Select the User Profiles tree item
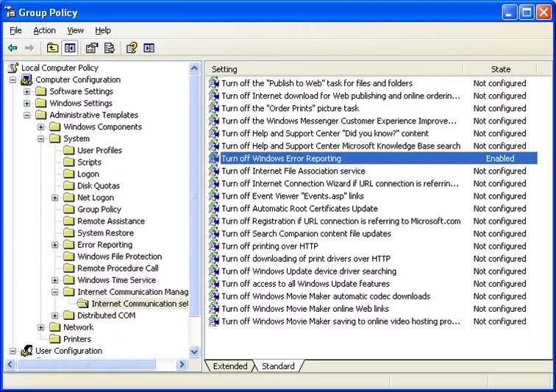The image size is (556, 392). pyautogui.click(x=99, y=151)
